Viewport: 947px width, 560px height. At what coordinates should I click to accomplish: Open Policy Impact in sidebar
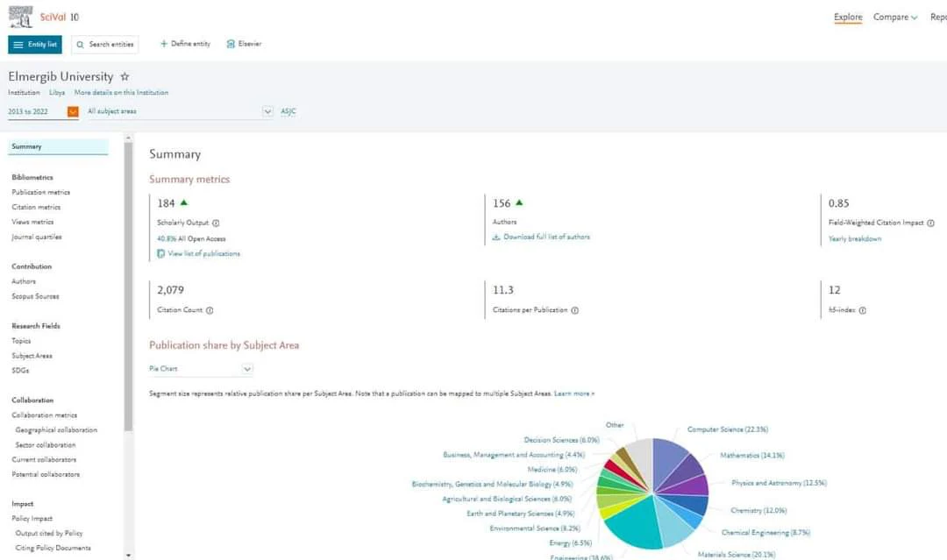tap(32, 518)
